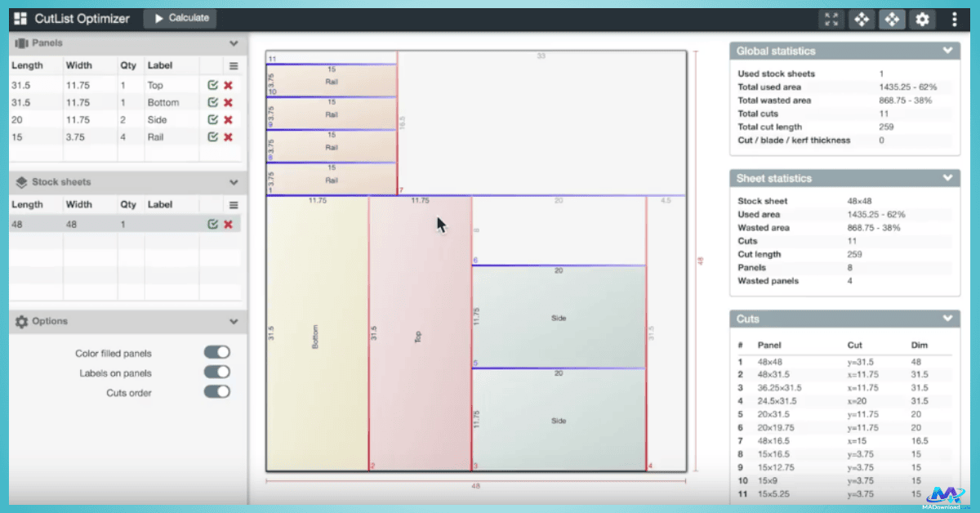Screen dimensions: 980x513
Task: Delete the Top panel row with red X
Action: tap(228, 85)
